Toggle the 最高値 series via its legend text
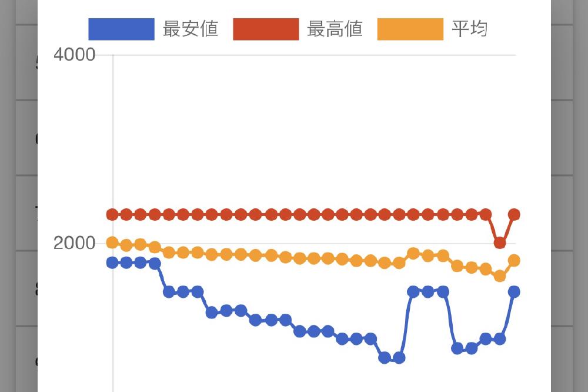Screen dimensions: 588x392 [x=335, y=29]
